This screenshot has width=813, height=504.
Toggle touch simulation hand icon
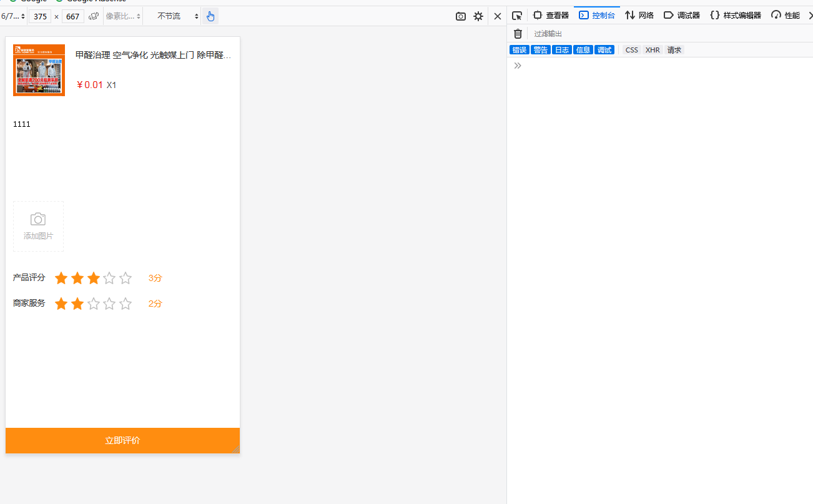pyautogui.click(x=210, y=16)
